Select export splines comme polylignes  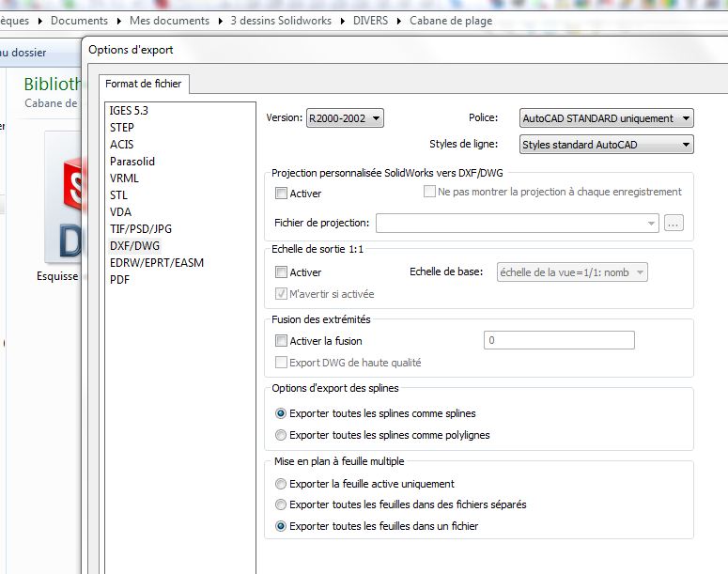click(x=281, y=435)
